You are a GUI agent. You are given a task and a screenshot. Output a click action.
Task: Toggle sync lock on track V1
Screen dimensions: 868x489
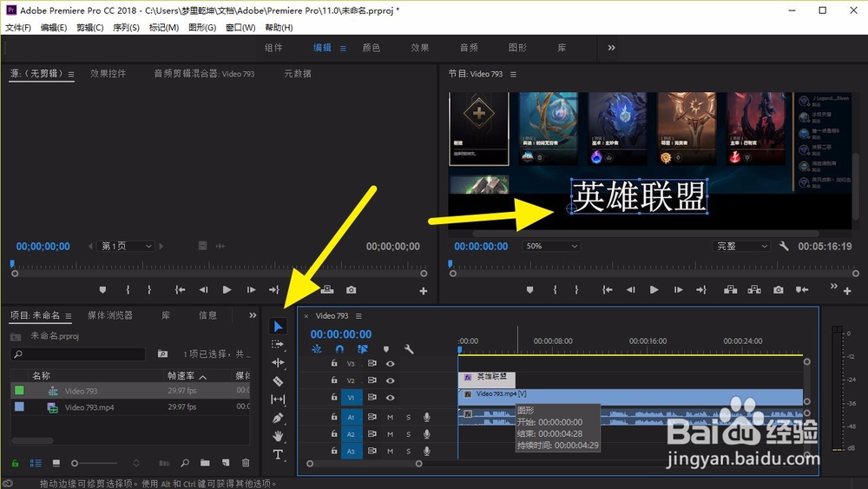tap(372, 397)
